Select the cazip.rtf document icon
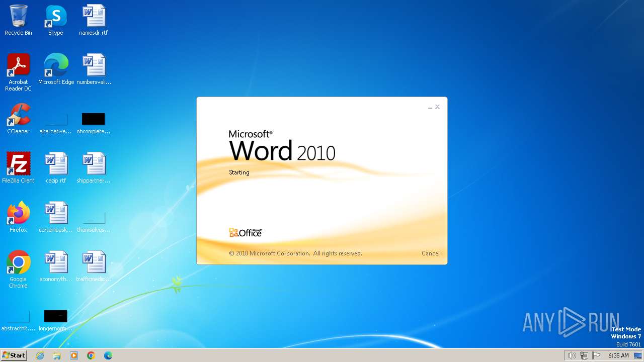The height and width of the screenshot is (362, 644). coord(56,168)
